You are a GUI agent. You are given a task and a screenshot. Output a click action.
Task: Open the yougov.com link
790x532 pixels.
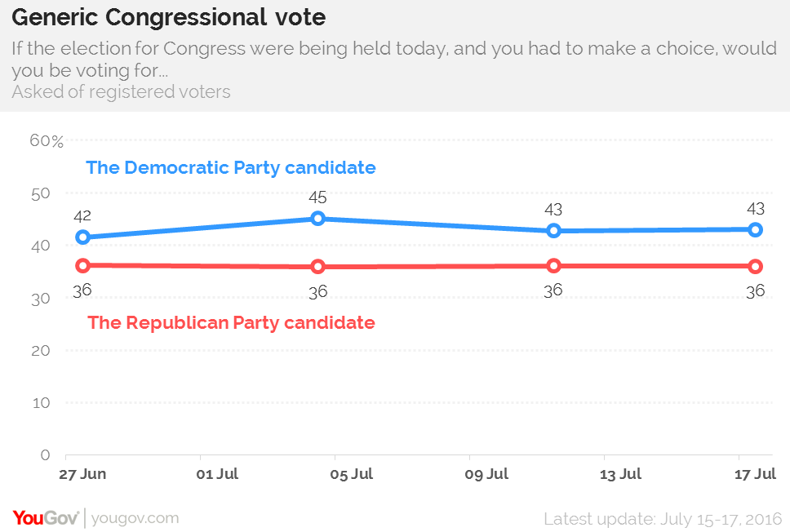pyautogui.click(x=135, y=518)
